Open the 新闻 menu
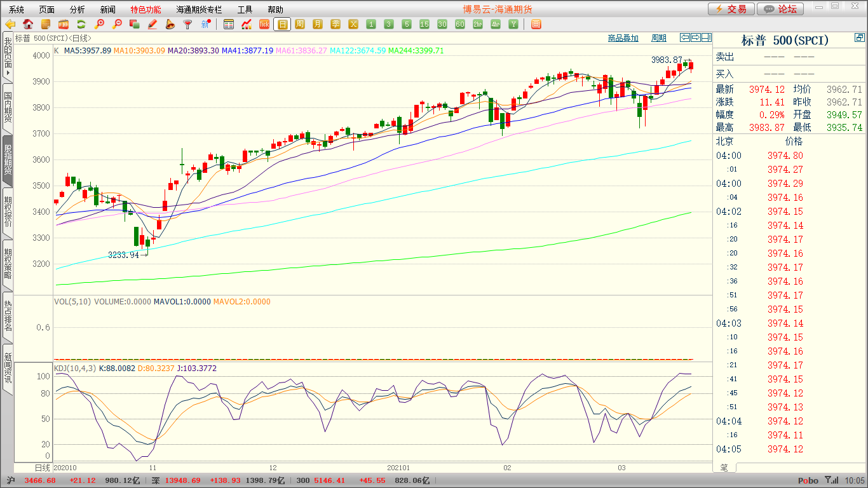This screenshot has width=868, height=488. click(108, 10)
